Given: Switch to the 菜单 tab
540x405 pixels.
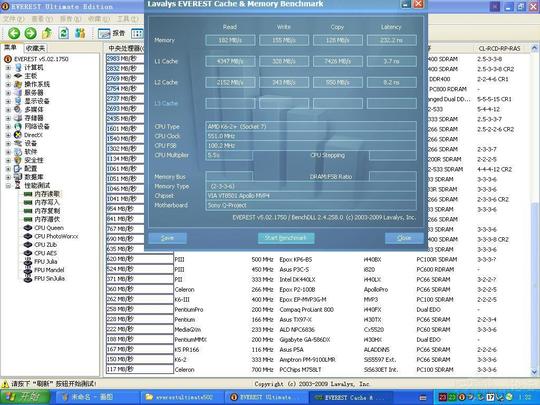Looking at the screenshot, I should click(11, 48).
